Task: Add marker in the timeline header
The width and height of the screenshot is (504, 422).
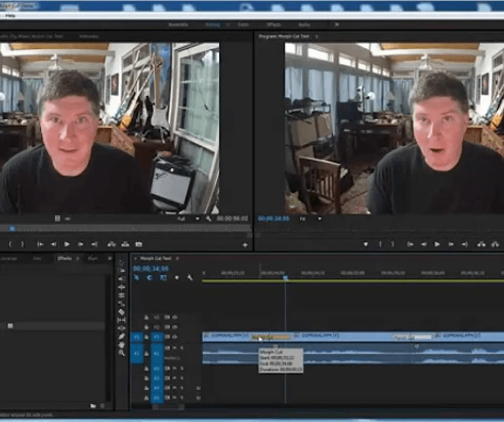Action: click(x=177, y=277)
